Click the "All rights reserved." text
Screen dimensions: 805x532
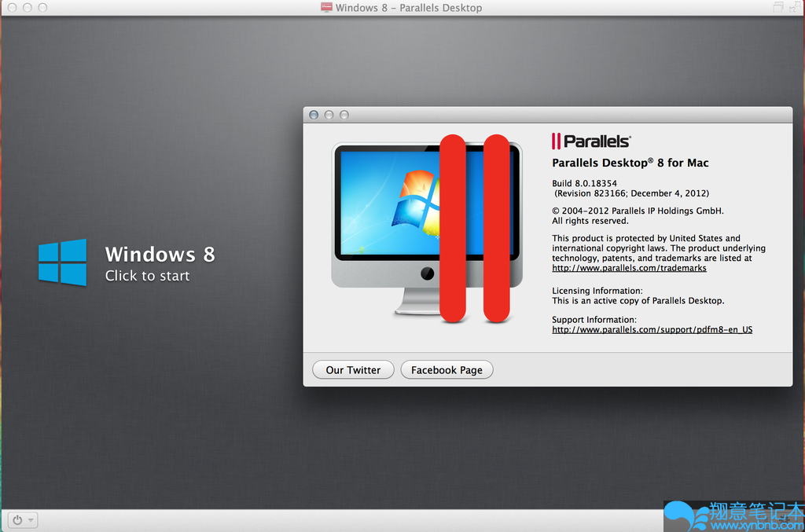590,221
